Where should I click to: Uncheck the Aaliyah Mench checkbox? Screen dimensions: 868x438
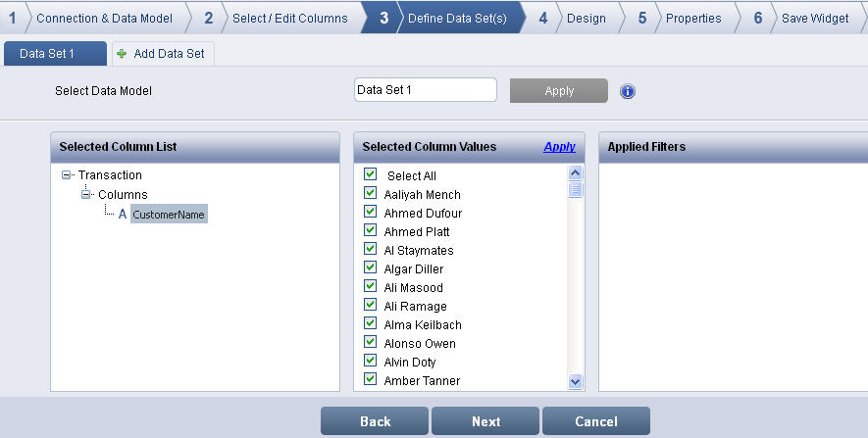(x=371, y=193)
